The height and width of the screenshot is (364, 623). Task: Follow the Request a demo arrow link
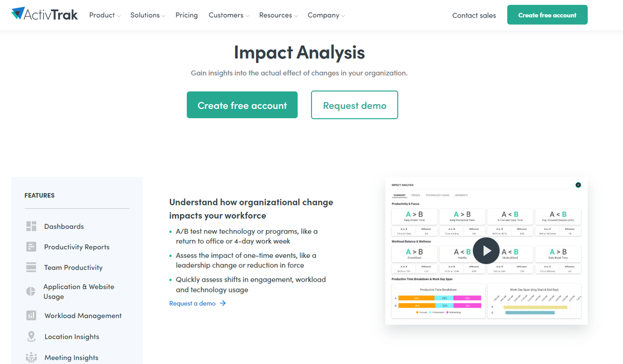click(197, 303)
